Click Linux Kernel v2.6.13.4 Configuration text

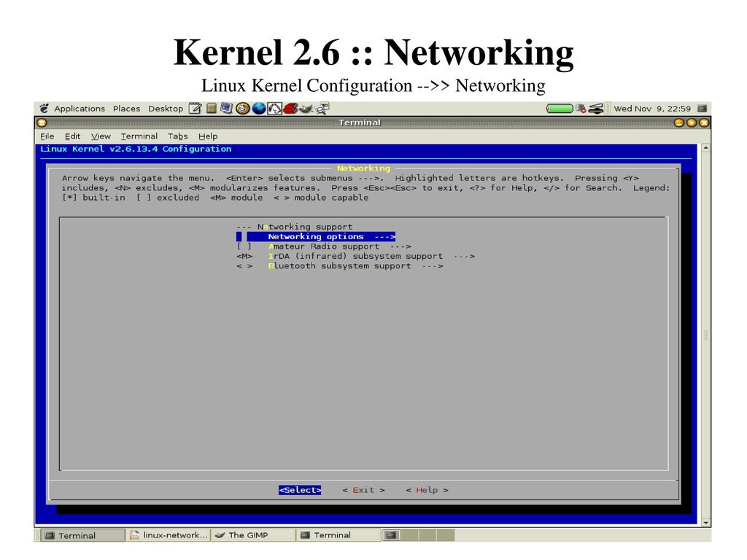(x=136, y=149)
